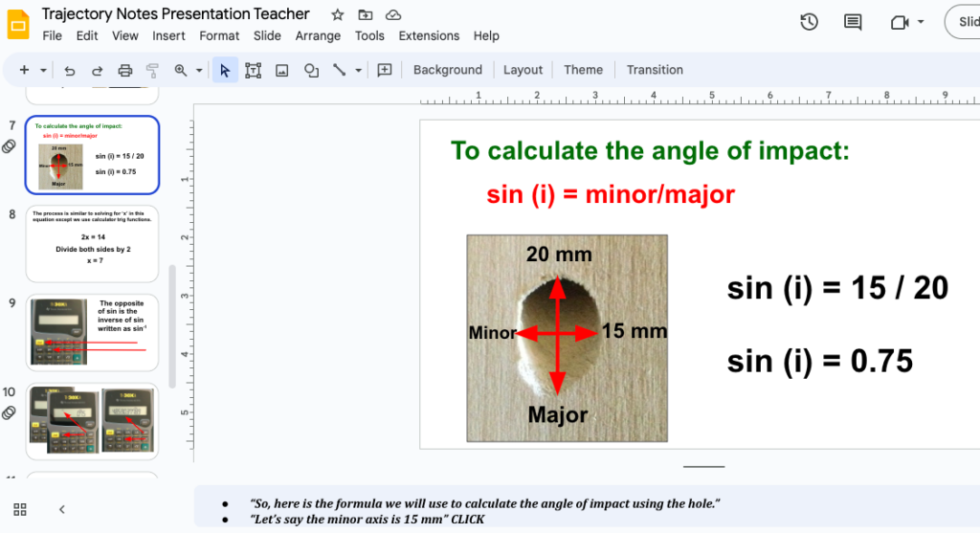
Task: Select the text box tool
Action: [x=254, y=70]
